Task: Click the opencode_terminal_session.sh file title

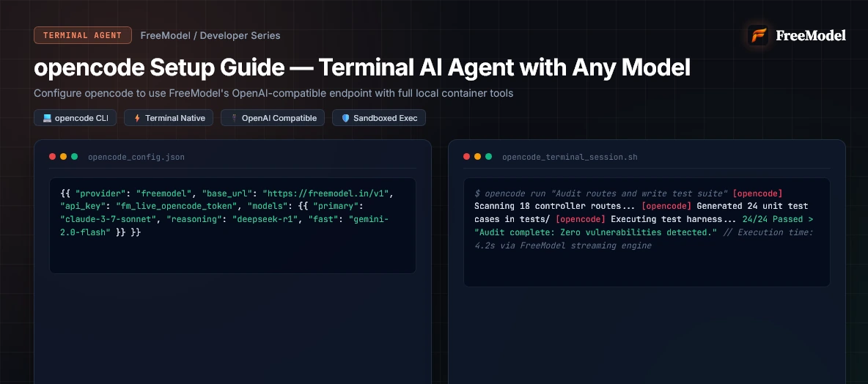Action: [x=570, y=157]
